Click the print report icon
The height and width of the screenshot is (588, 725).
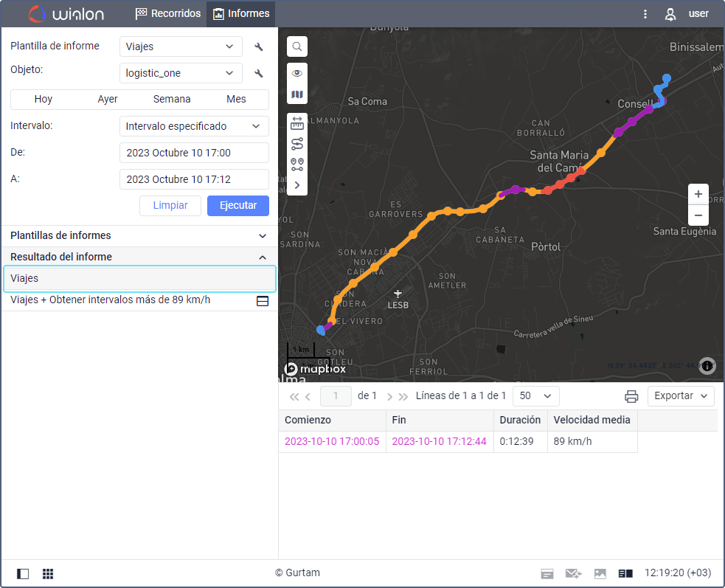click(x=631, y=396)
